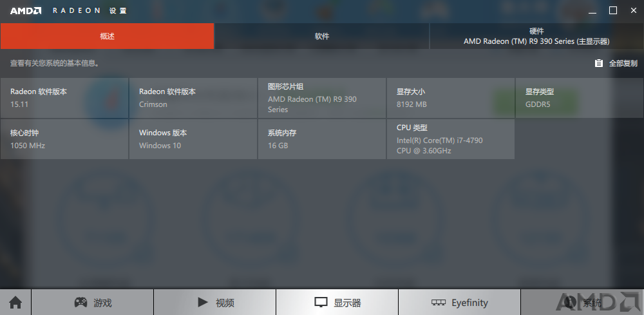This screenshot has height=315, width=644.
Task: Open the 系统 system section
Action: [582, 303]
